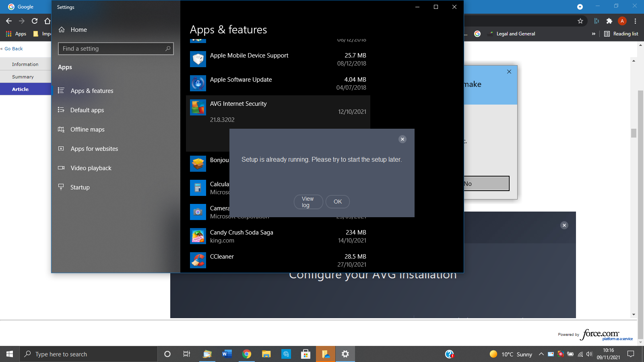Close the Configure AVG installation panel
Viewport: 644px width, 362px height.
564,225
